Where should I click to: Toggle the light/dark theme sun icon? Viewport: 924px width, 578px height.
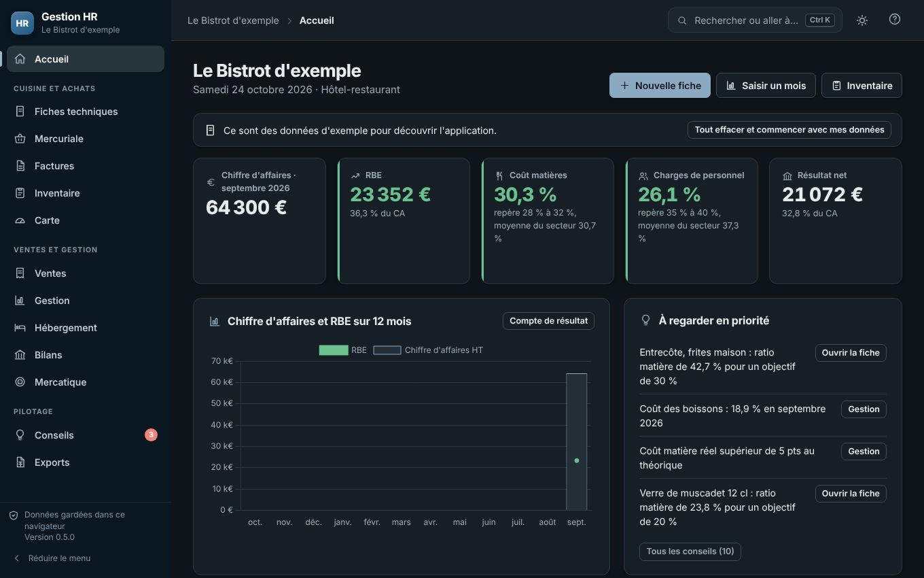click(x=862, y=20)
